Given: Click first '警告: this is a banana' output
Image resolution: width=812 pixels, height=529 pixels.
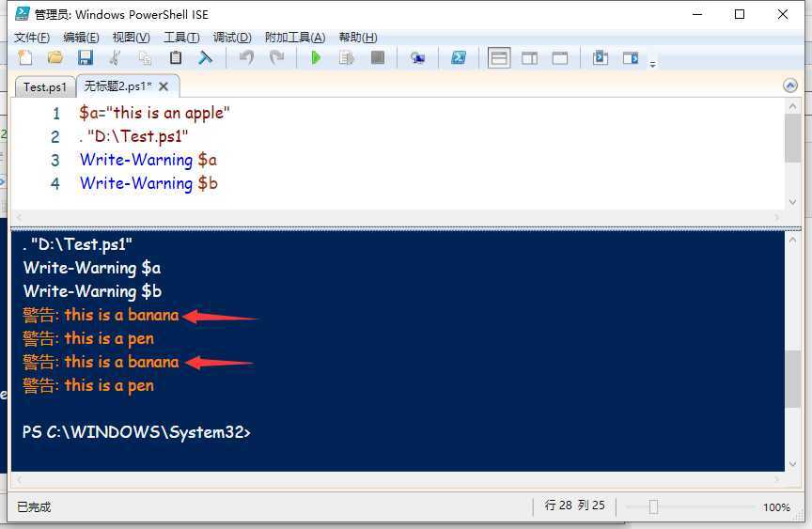Looking at the screenshot, I should [101, 315].
